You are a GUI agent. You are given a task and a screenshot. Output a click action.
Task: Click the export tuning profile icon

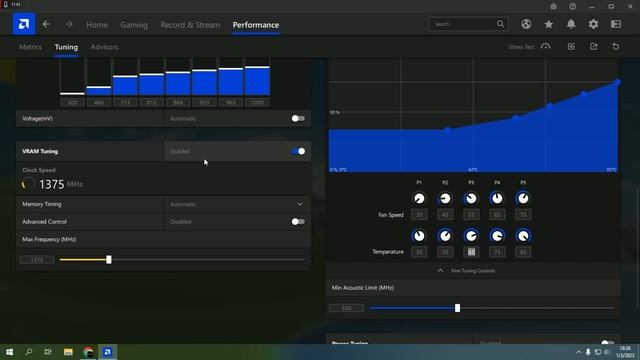593,47
